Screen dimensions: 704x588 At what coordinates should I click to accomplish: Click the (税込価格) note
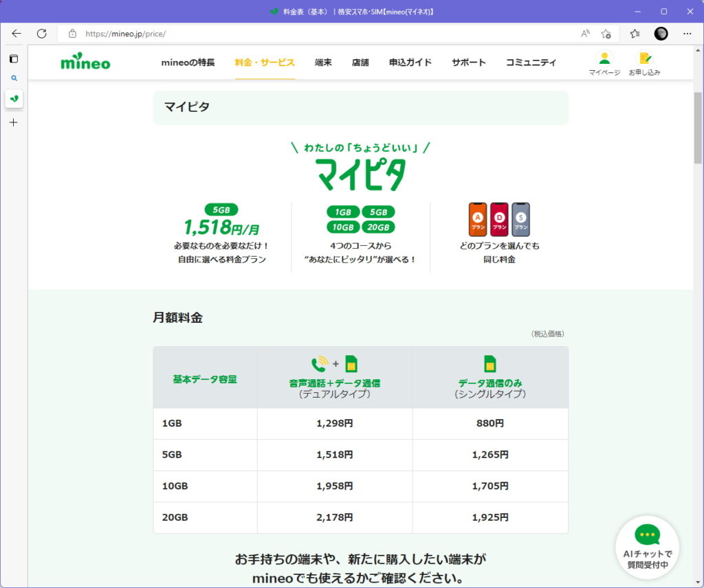point(548,334)
